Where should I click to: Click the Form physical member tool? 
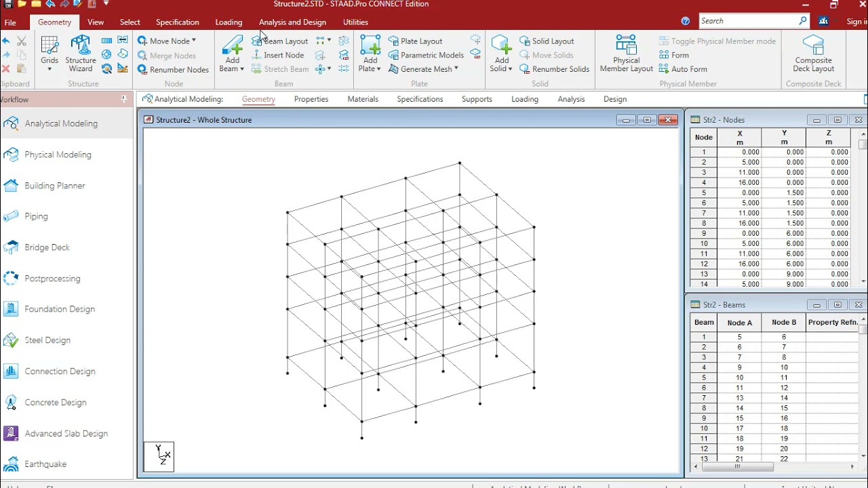tap(674, 55)
